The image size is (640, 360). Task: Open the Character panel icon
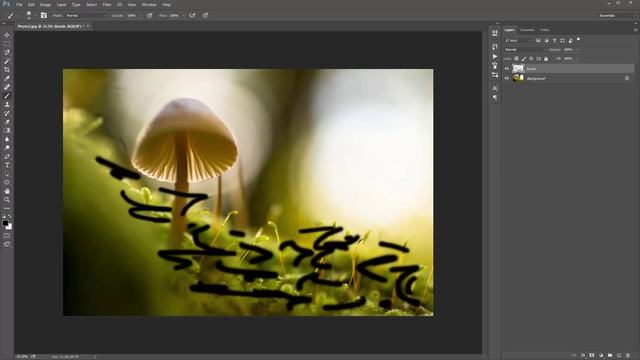click(x=495, y=88)
